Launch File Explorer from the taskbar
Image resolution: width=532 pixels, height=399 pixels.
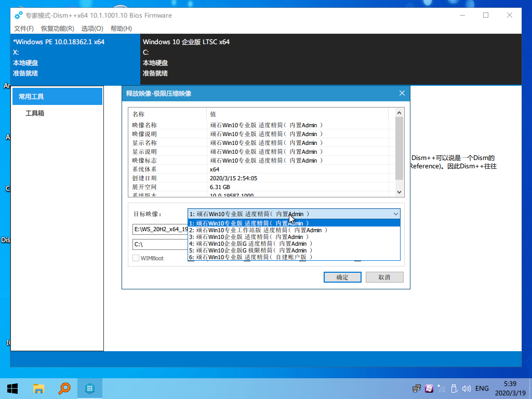click(x=38, y=389)
